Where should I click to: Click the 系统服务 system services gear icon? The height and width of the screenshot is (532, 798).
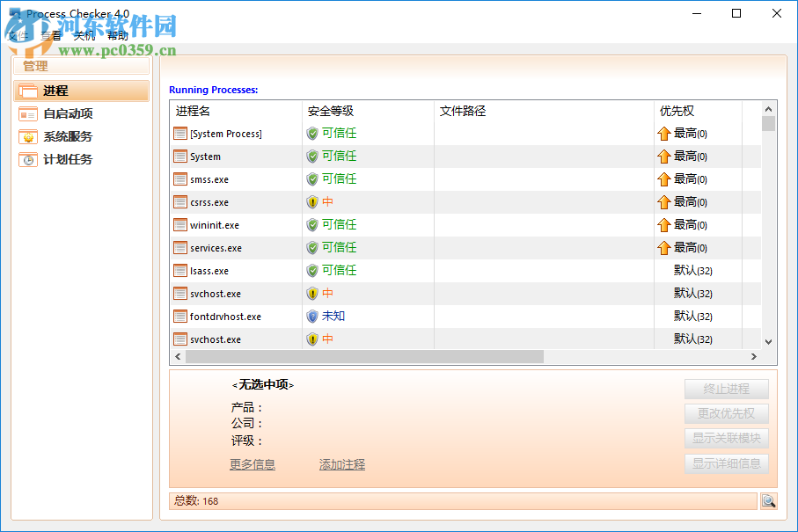pyautogui.click(x=27, y=136)
